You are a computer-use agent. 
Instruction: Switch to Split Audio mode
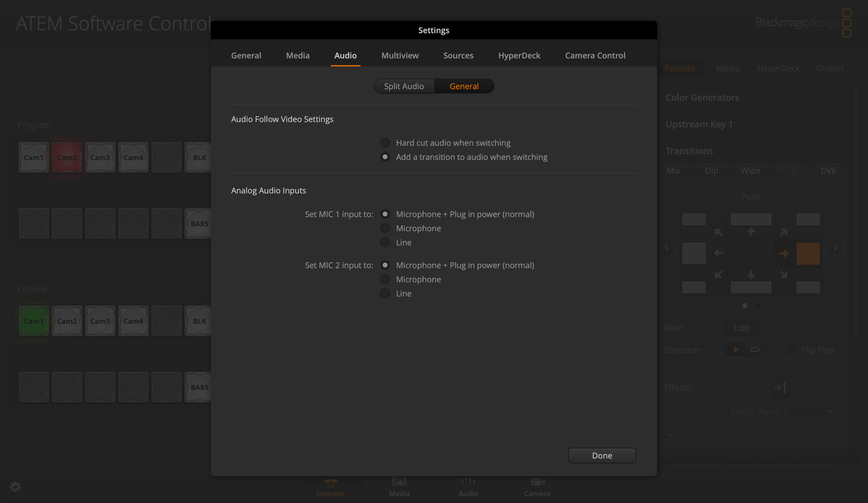pos(404,86)
